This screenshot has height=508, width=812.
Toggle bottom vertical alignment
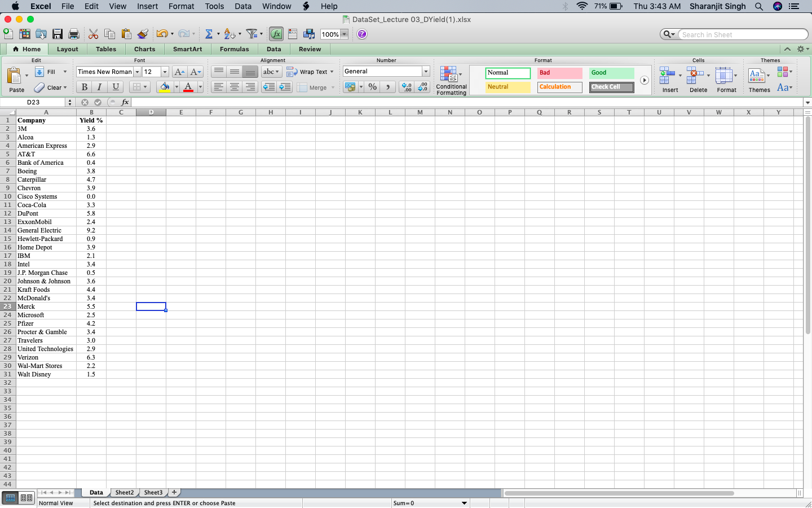[250, 72]
